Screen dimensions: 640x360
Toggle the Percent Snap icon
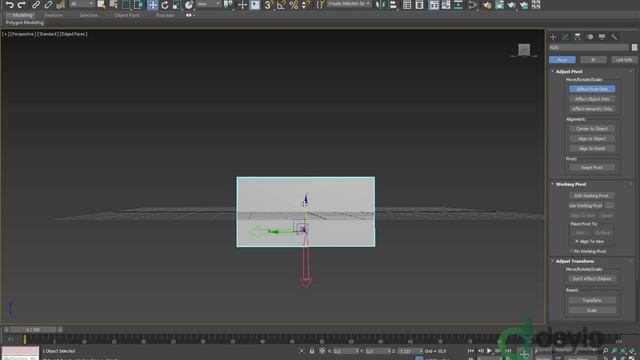[293, 4]
